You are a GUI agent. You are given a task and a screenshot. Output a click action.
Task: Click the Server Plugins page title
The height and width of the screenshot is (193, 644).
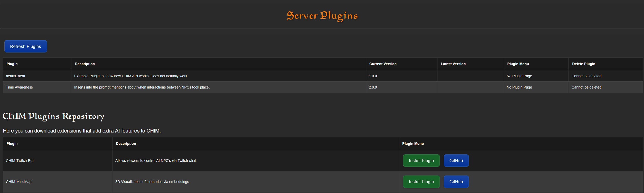(x=322, y=16)
